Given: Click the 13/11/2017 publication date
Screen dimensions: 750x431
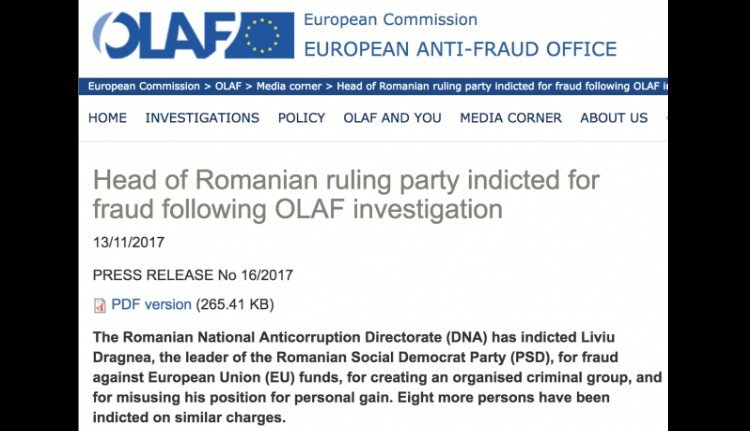Looking at the screenshot, I should (x=129, y=242).
